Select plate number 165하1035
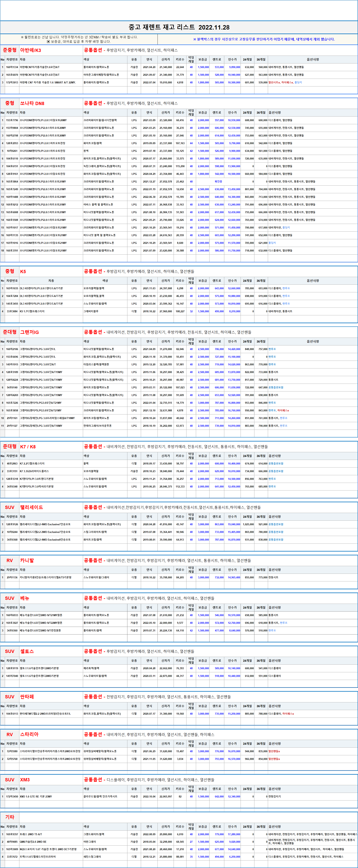Image resolution: width=358 pixels, height=868 pixels. (x=12, y=289)
